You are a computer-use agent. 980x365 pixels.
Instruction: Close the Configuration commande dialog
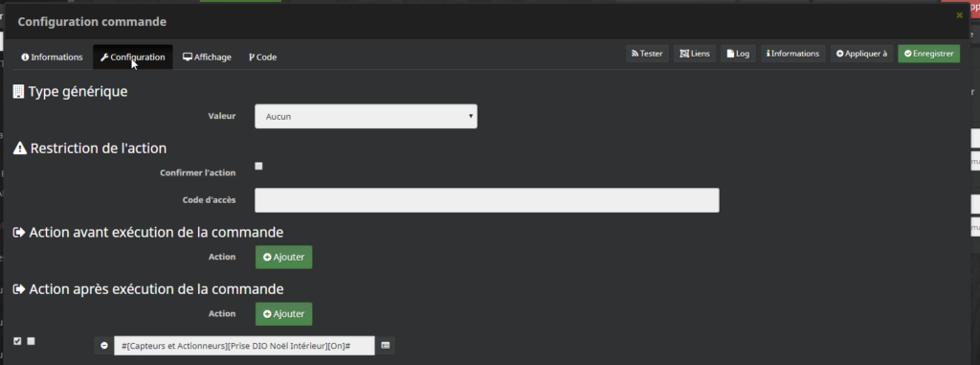(x=959, y=15)
